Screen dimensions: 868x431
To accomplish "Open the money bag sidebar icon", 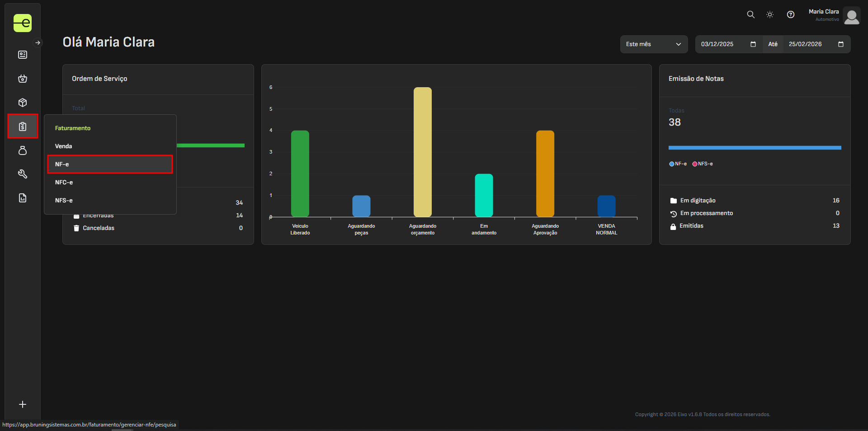I will (x=23, y=150).
